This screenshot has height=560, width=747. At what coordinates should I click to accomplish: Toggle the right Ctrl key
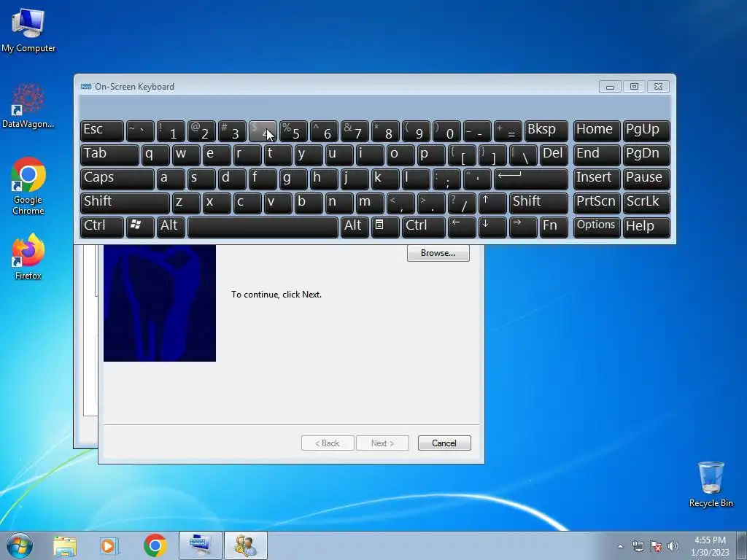click(x=424, y=227)
